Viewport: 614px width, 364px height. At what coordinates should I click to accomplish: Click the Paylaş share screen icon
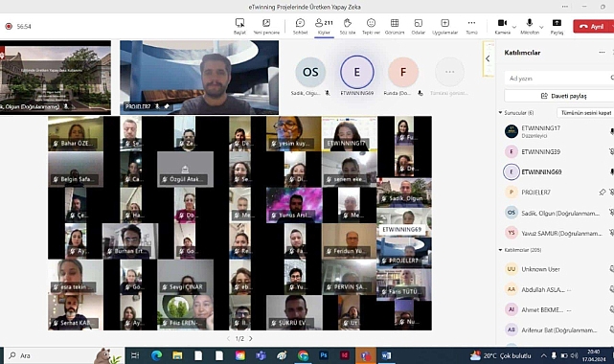[x=557, y=23]
